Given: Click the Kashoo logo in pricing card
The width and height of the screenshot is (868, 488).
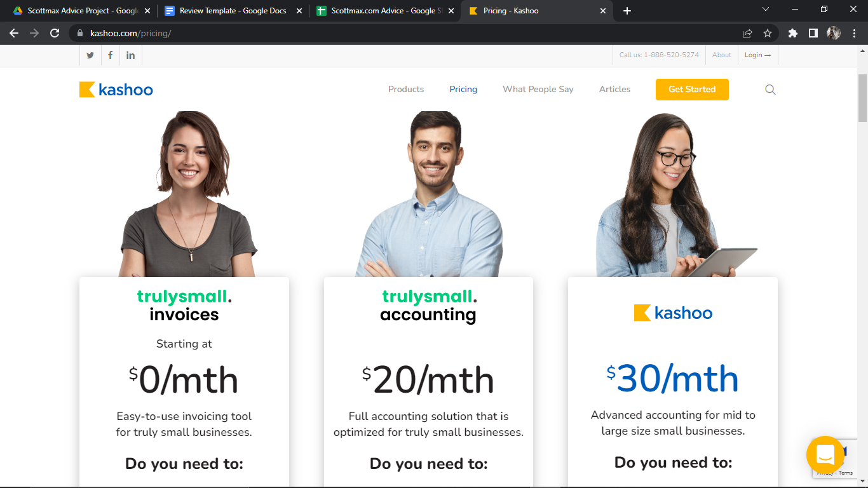Looking at the screenshot, I should click(673, 313).
